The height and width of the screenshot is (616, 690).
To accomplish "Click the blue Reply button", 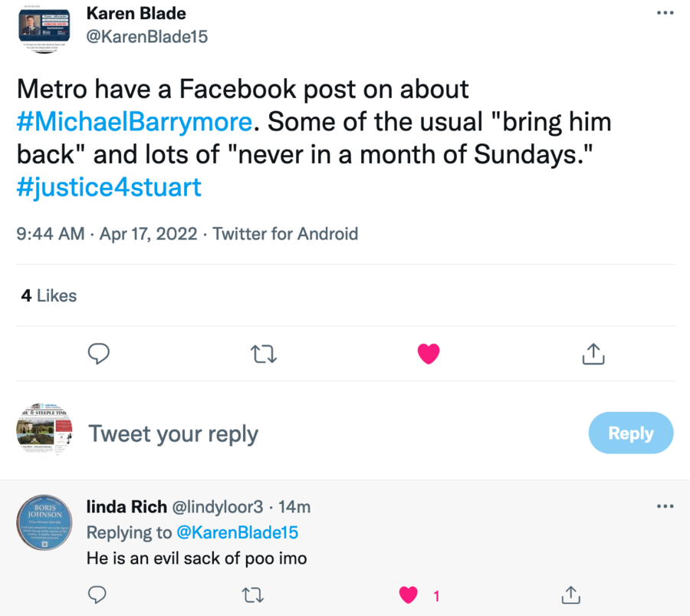I will 630,433.
